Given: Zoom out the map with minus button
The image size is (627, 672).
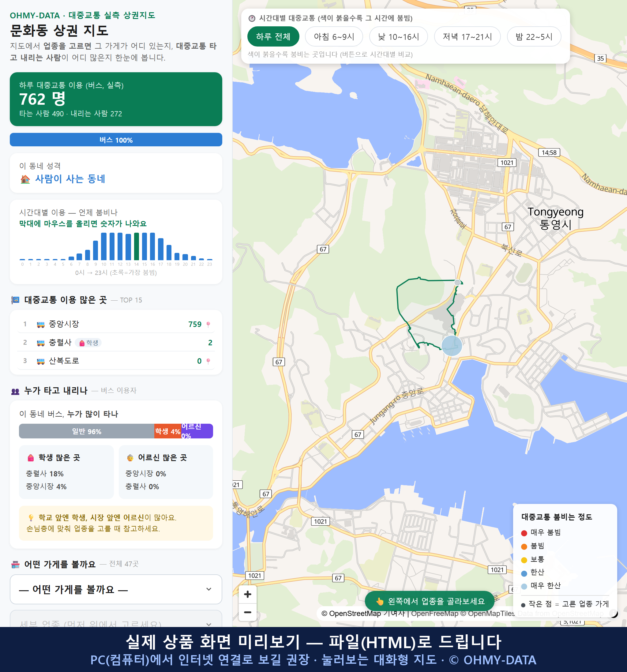Looking at the screenshot, I should coord(247,612).
